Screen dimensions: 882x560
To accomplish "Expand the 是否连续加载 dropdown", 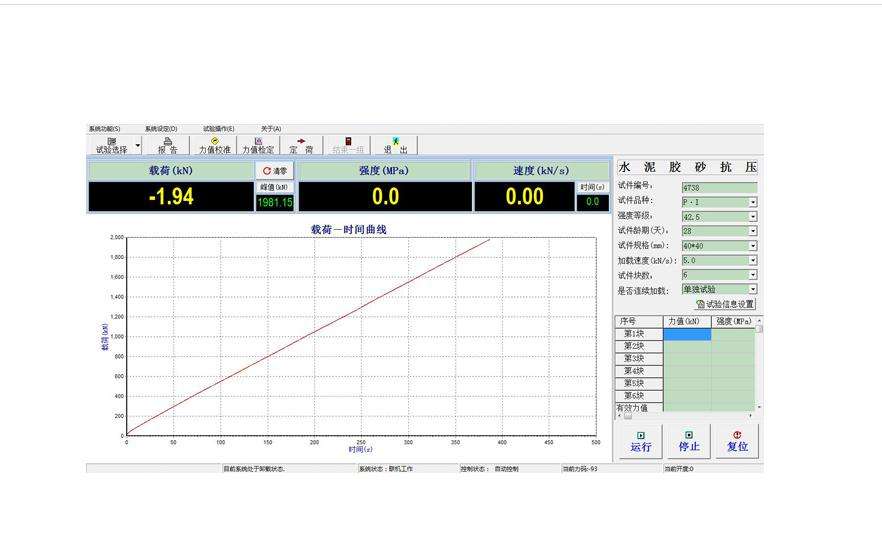I will click(753, 289).
